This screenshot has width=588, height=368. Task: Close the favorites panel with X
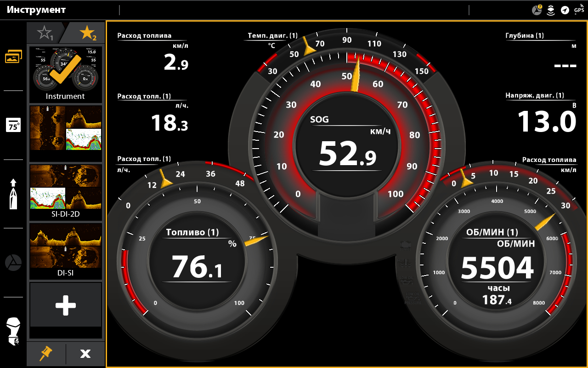pyautogui.click(x=85, y=353)
